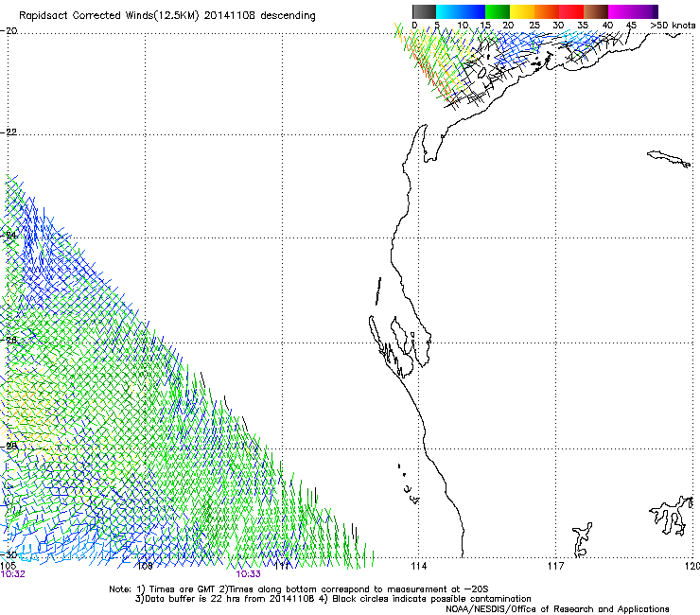Click the purple 45-50 knots legend swatch
Viewport: 700px width, 615px height.
click(x=645, y=11)
